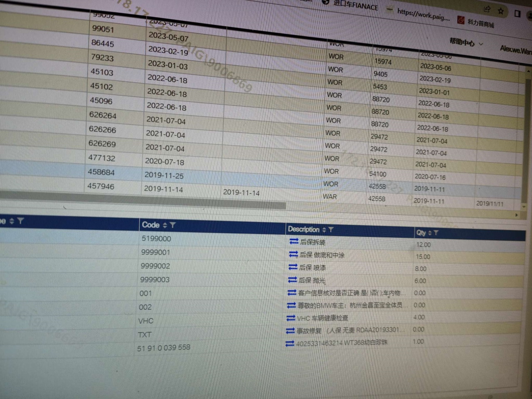Open the Alex.we.Wan user menu
This screenshot has height=399, width=532.
(515, 50)
